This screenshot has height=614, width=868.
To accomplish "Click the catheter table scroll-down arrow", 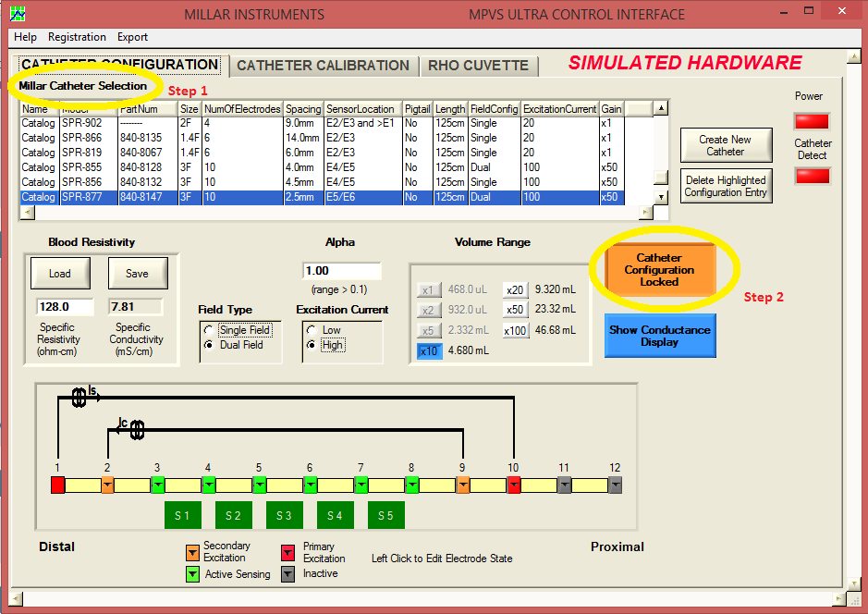I will pos(661,198).
